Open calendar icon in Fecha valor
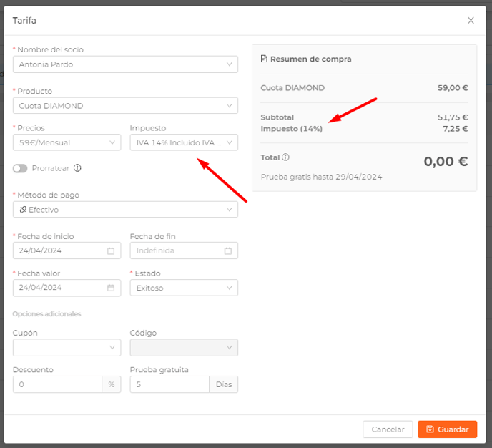Screen dimensions: 492x448 point(111,288)
